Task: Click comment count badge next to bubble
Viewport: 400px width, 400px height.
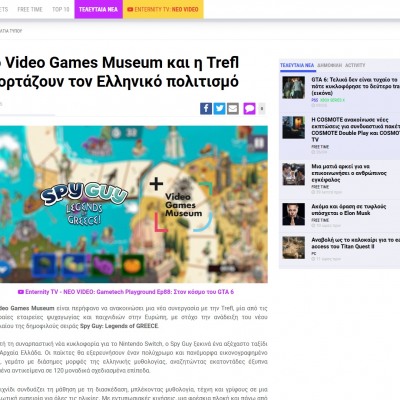Action: pyautogui.click(x=262, y=109)
